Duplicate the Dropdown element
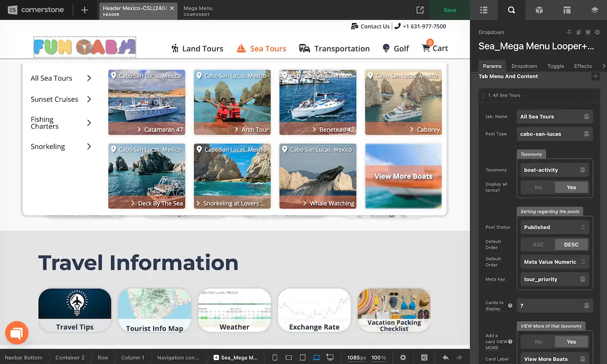Image resolution: width=607 pixels, height=364 pixels. [x=579, y=32]
